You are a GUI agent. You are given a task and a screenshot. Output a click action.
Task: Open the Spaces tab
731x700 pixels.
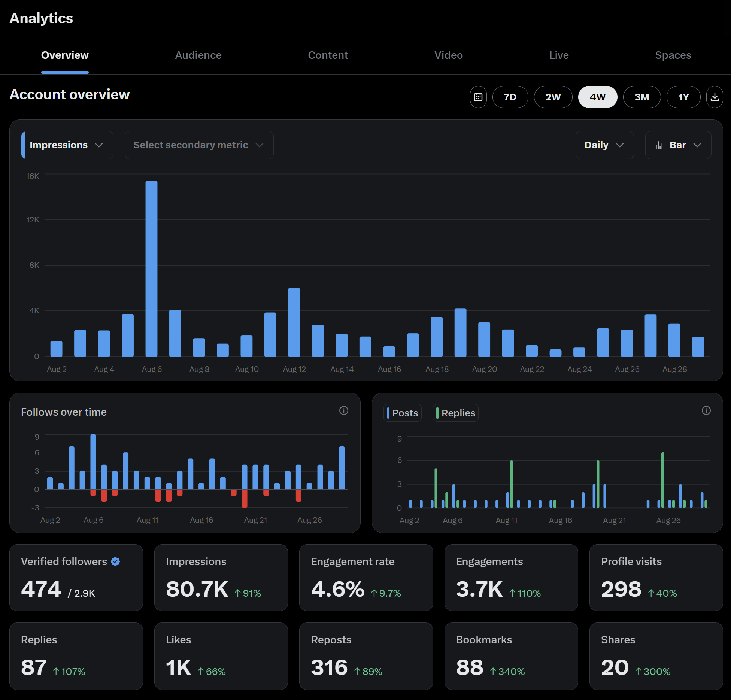coord(673,55)
